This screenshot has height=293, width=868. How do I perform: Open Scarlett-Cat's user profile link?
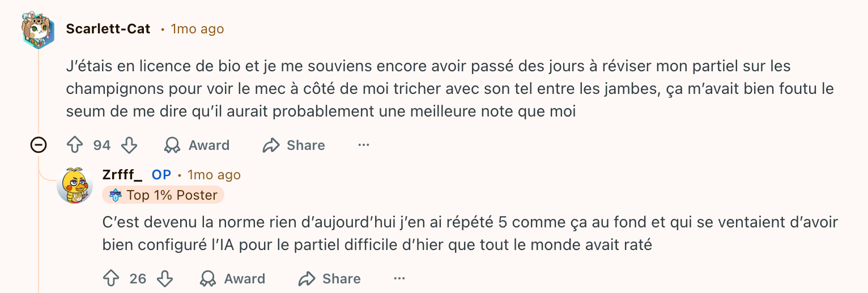click(108, 29)
